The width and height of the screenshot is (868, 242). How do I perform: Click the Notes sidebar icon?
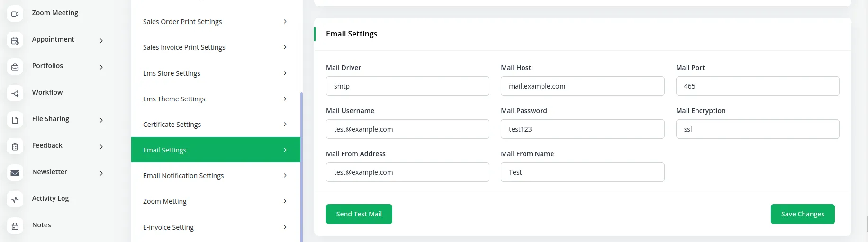point(15,226)
